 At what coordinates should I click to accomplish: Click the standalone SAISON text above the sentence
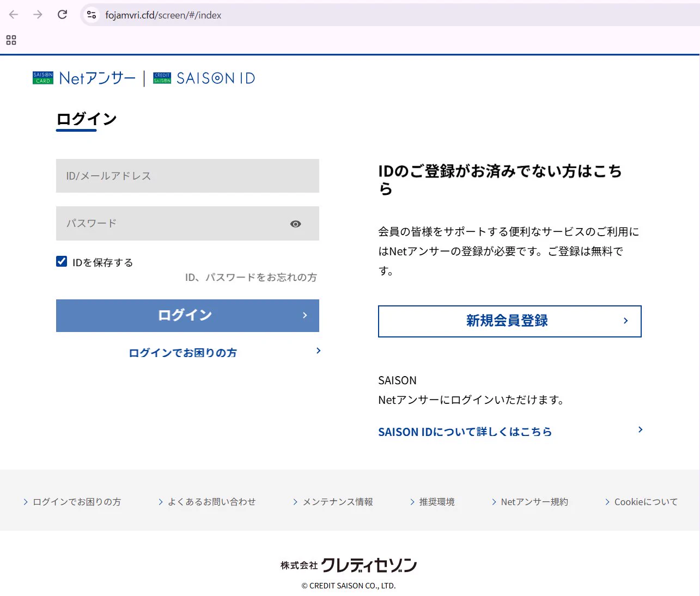click(397, 380)
